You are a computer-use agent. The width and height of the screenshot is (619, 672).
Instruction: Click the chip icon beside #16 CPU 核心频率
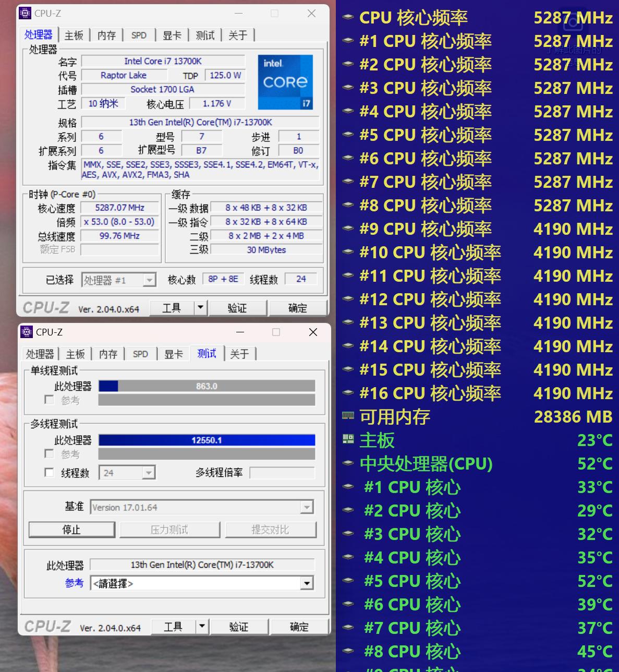coord(347,393)
